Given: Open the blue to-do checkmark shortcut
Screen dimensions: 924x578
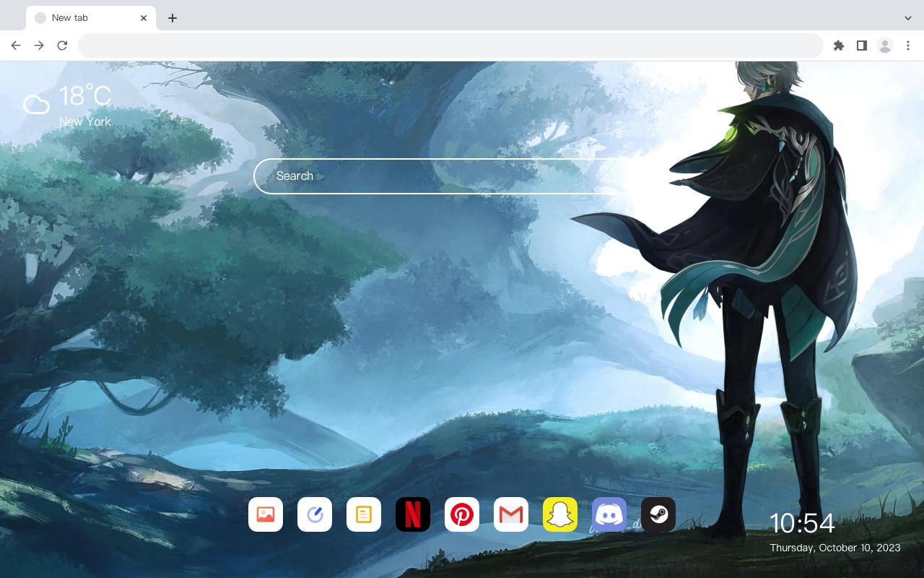Looking at the screenshot, I should pos(315,514).
